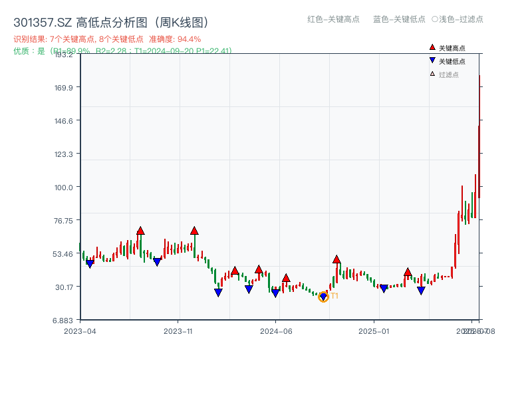Click the 123.3 y-axis value
Screen dimensions: 532x399
[64, 154]
